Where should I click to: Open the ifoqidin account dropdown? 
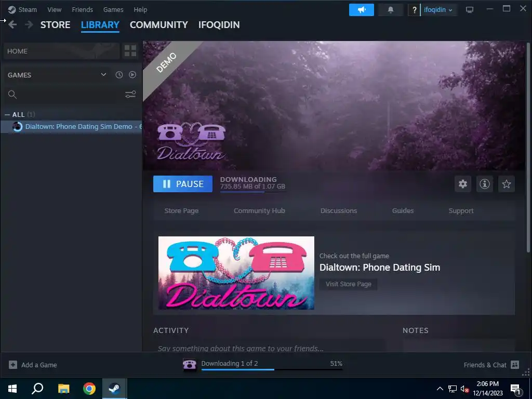(x=438, y=10)
